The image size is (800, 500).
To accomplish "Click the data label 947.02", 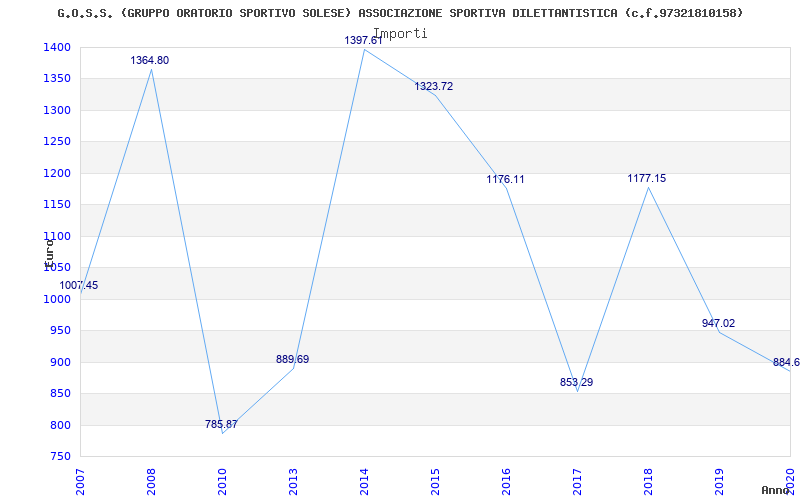I will (718, 323).
